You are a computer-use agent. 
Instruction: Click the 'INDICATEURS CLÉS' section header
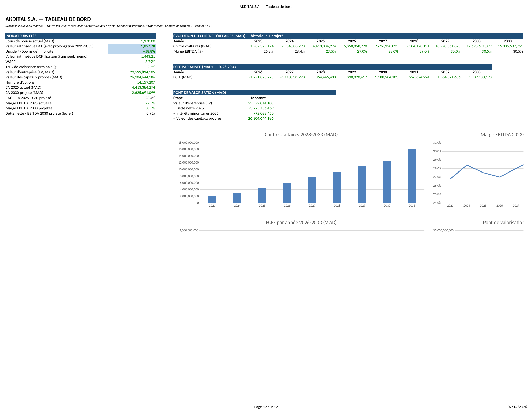80,36
